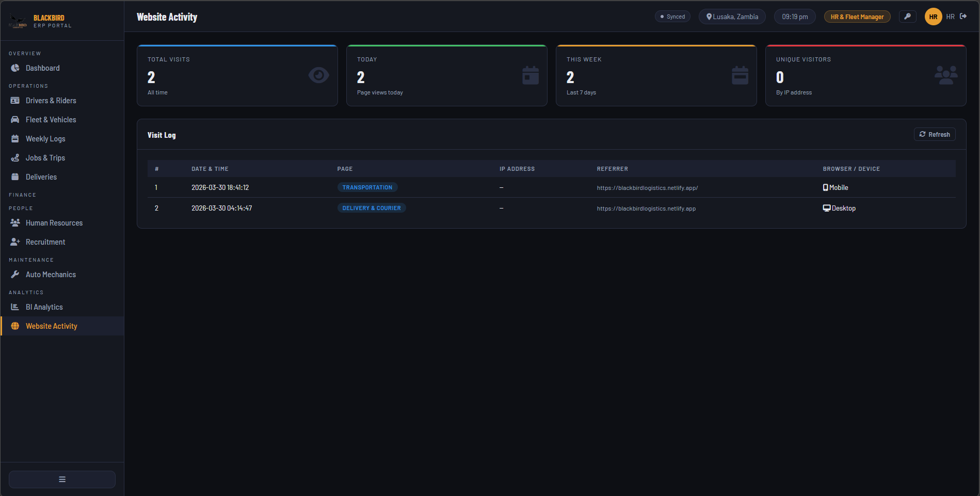980x496 pixels.
Task: Click the key icon in the top bar
Action: click(908, 16)
